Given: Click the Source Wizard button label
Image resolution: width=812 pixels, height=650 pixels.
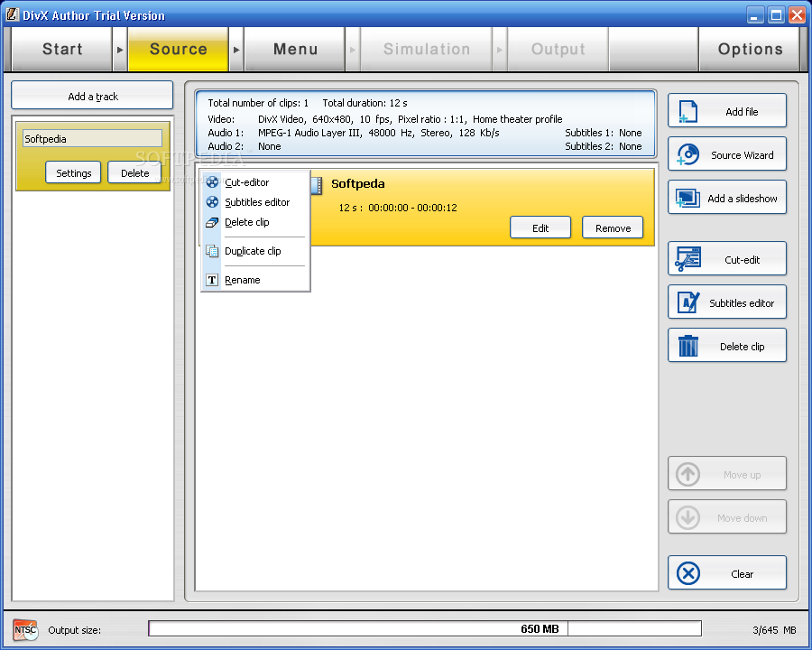Looking at the screenshot, I should coord(743,155).
